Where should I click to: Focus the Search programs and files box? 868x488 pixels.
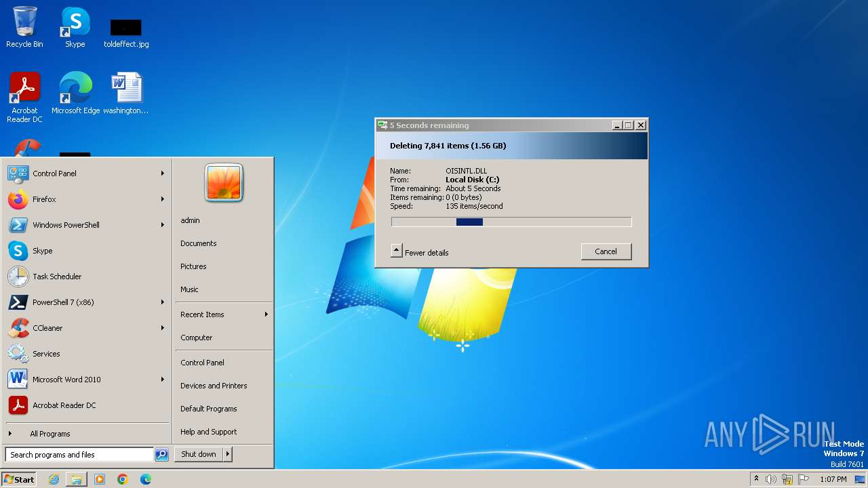[79, 455]
